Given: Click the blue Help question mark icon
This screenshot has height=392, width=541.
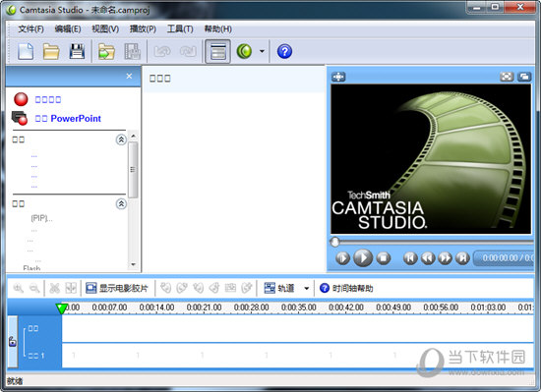Looking at the screenshot, I should [x=284, y=52].
